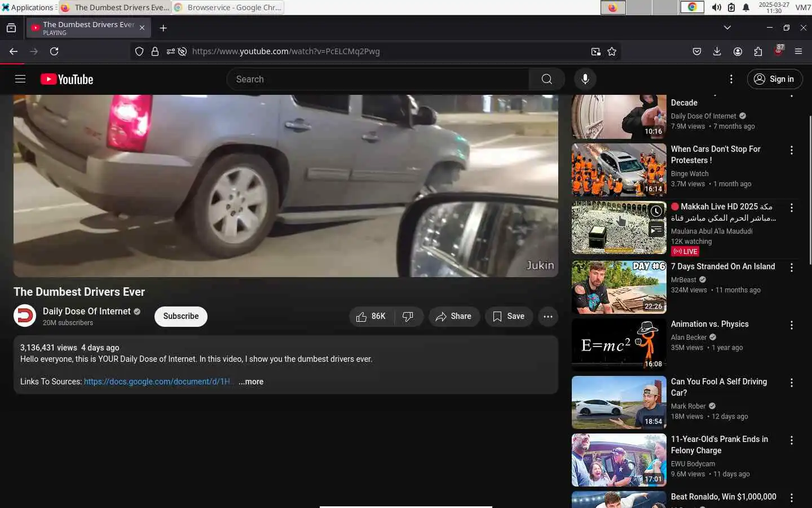This screenshot has width=812, height=508.
Task: Open Firefox account icon
Action: pos(738,51)
